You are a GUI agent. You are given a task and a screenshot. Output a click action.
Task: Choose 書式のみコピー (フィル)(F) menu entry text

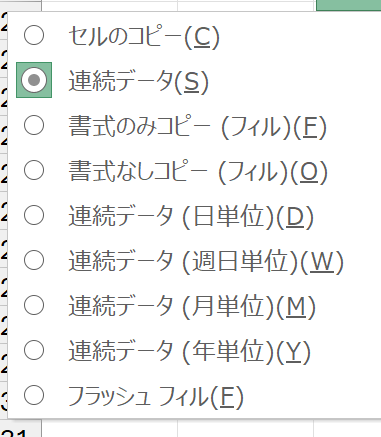198,127
